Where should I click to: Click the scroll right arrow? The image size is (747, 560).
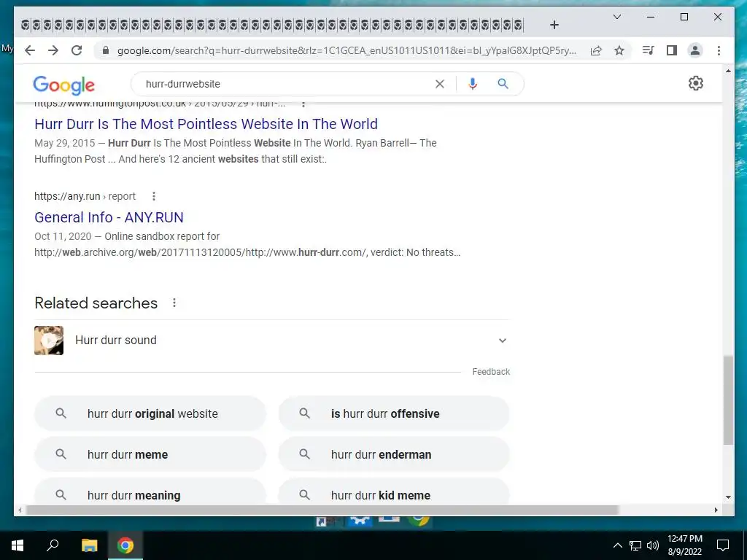pyautogui.click(x=716, y=510)
